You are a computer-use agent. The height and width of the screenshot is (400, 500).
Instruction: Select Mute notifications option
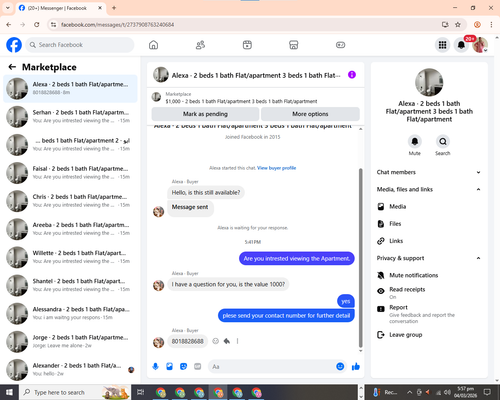429,275
